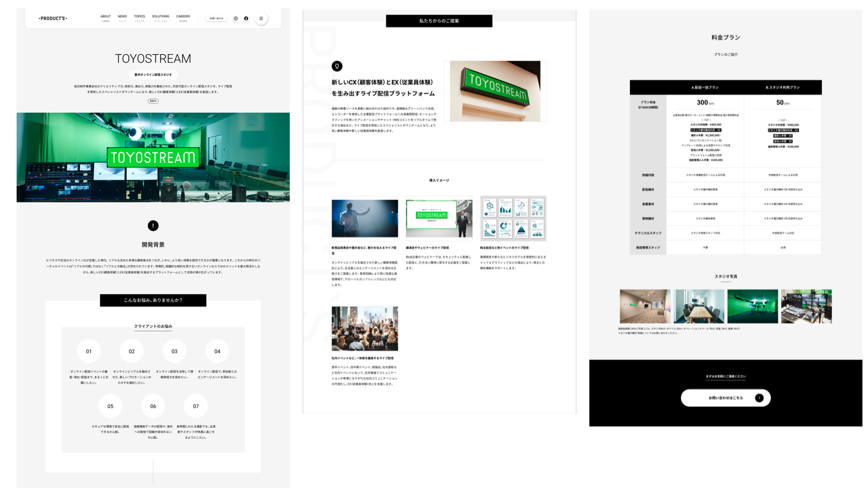
Task: Click the お問い合わせ button in the header
Action: [217, 18]
